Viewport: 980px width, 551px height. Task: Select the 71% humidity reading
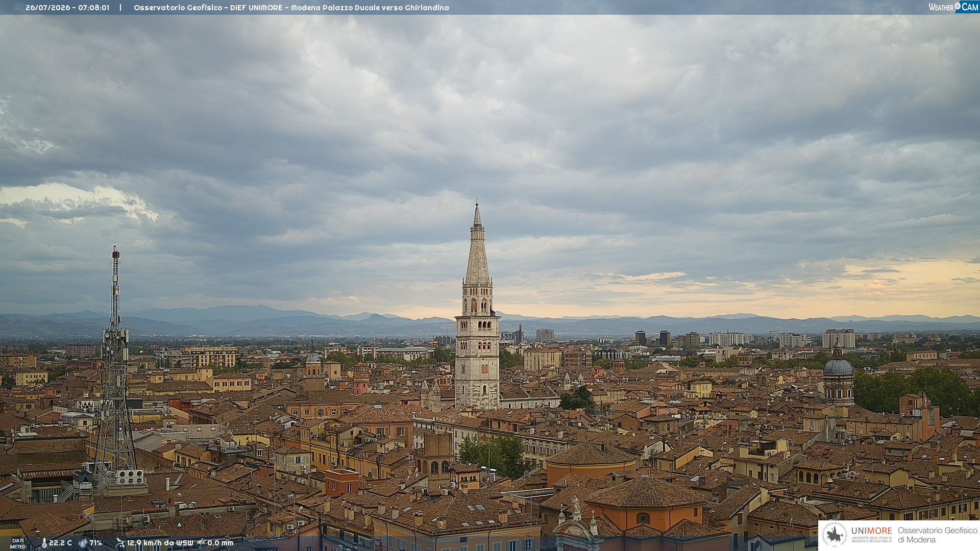pyautogui.click(x=96, y=543)
